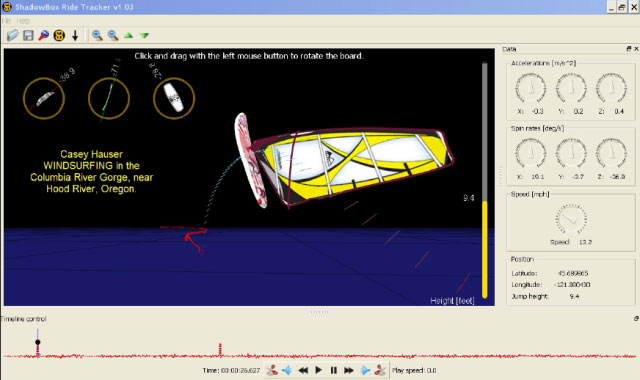Restore the ShadowBox window size
640x380 pixels.
(x=622, y=7)
